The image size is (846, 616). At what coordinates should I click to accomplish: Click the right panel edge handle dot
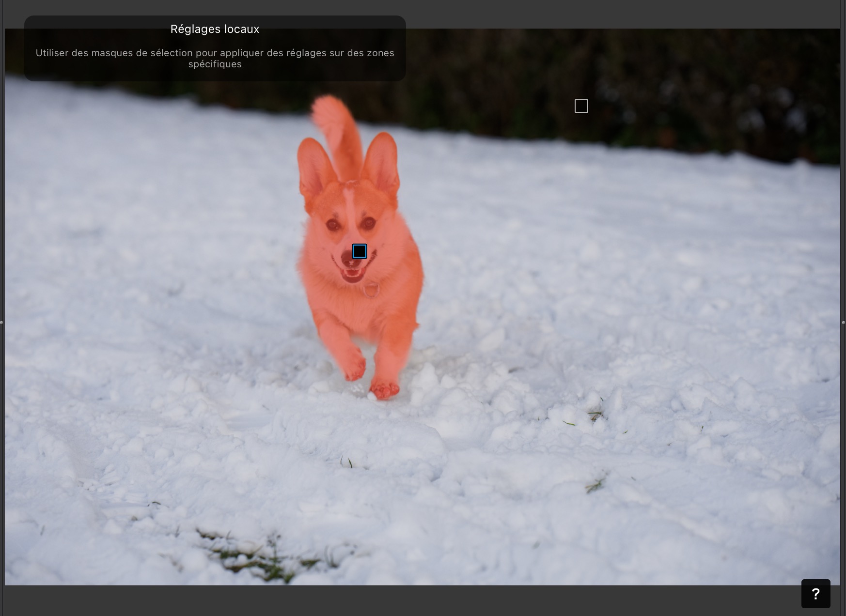pyautogui.click(x=844, y=322)
